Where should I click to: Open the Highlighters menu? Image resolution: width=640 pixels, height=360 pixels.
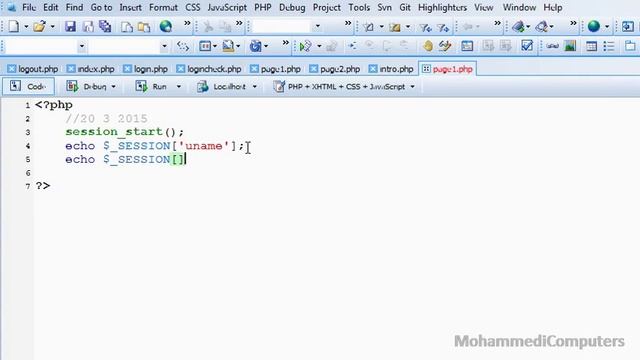click(442, 7)
